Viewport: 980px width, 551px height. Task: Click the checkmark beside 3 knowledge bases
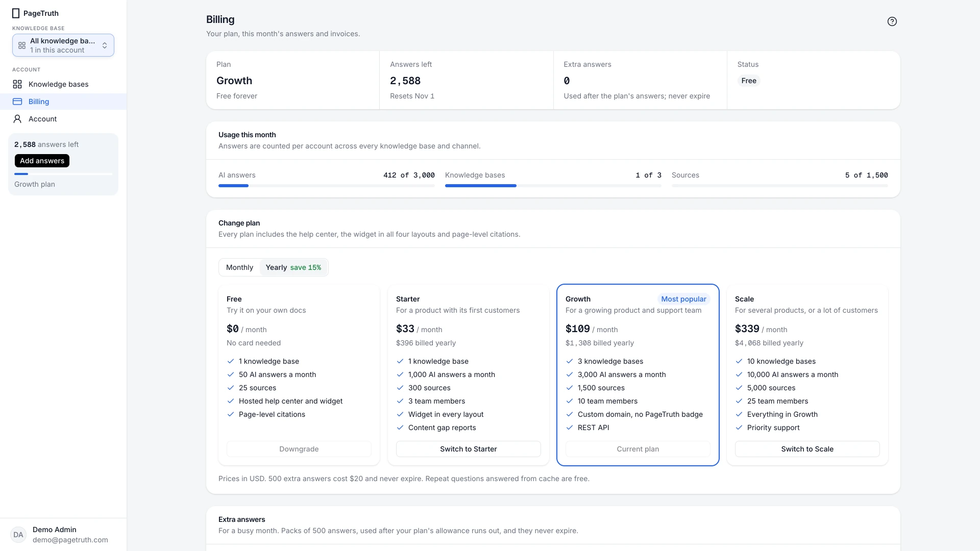[570, 361]
